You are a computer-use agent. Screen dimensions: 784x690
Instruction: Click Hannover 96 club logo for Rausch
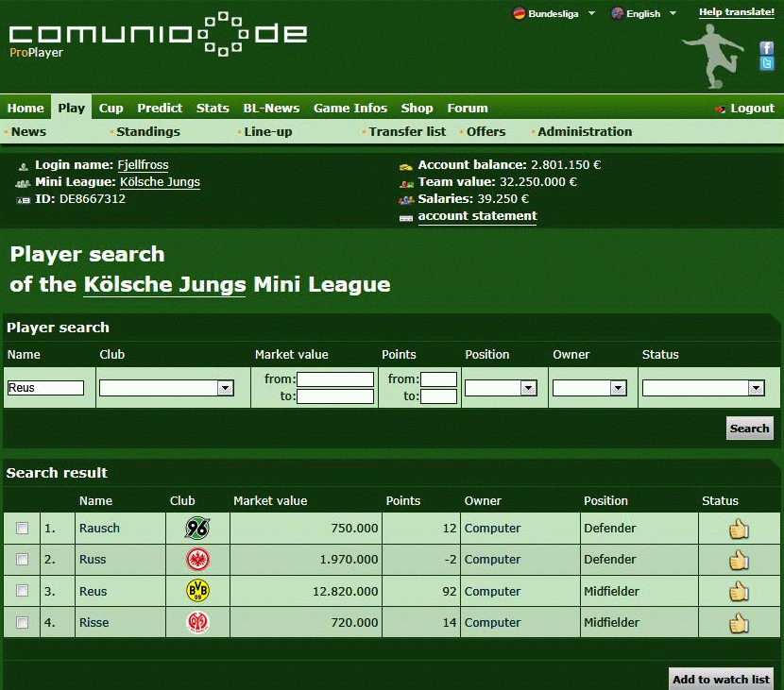pyautogui.click(x=197, y=529)
